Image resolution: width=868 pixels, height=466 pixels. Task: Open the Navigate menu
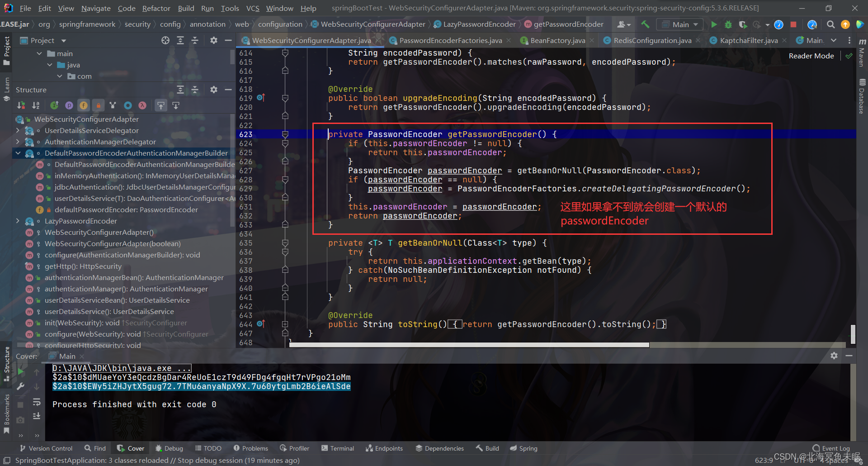(x=96, y=8)
